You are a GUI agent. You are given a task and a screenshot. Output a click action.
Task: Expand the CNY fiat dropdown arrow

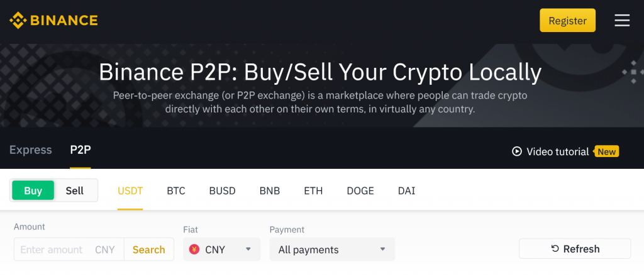click(248, 249)
